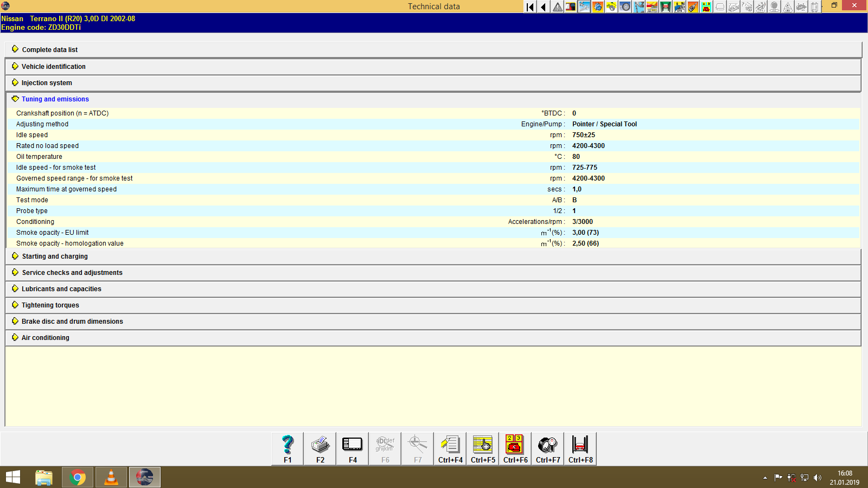This screenshot has height=488, width=868.
Task: Go back using the left arrow navigation icon
Action: (x=543, y=7)
